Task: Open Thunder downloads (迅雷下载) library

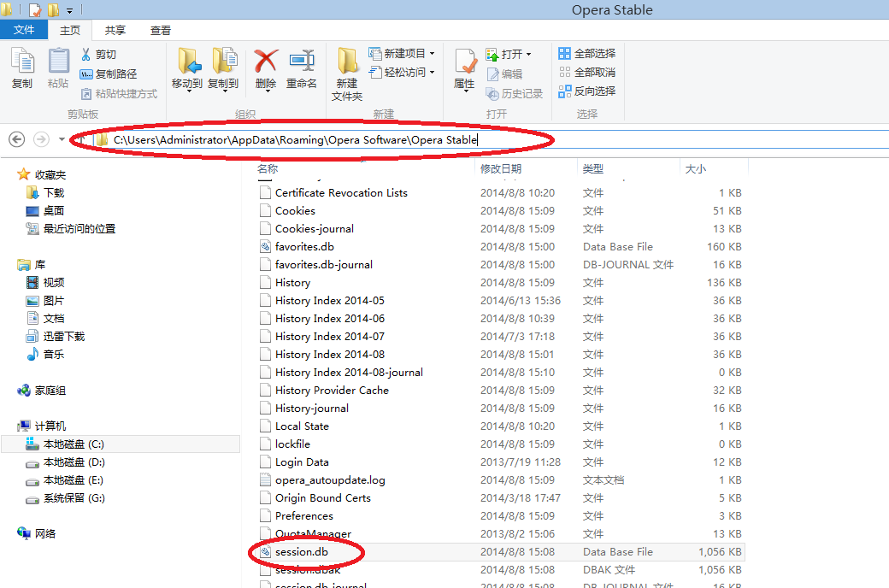Action: (56, 336)
